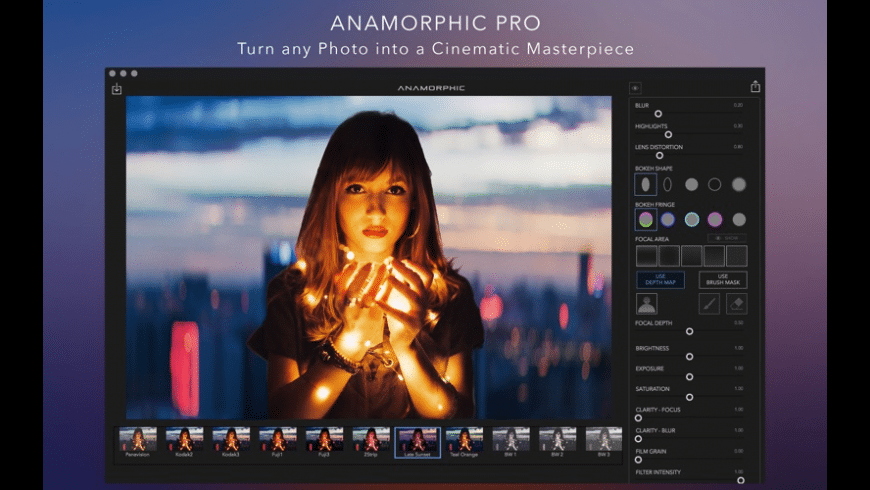The height and width of the screenshot is (490, 870).
Task: Apply the Fuji3 filter thumbnail
Action: 324,442
